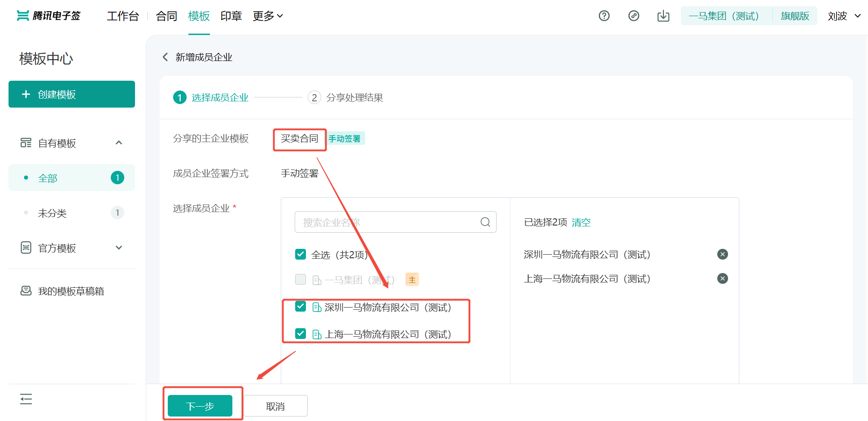Open the download center icon
868x421 pixels.
[x=663, y=16]
